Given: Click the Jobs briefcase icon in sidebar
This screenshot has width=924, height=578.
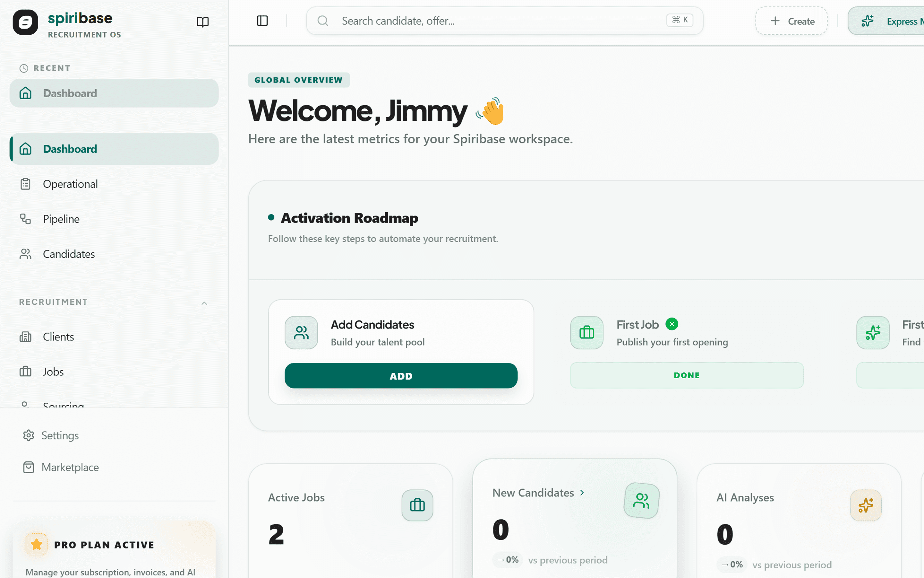Looking at the screenshot, I should (x=26, y=372).
